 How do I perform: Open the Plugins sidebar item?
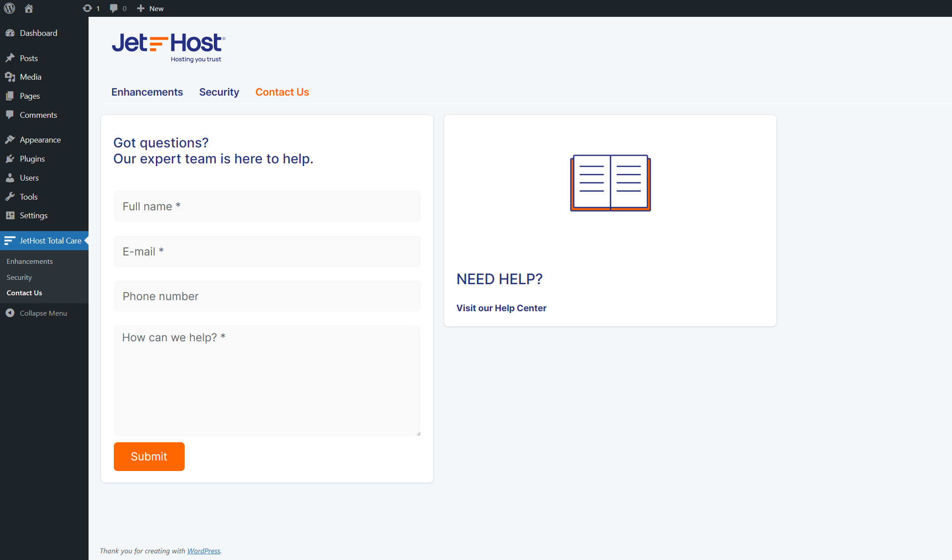[32, 159]
